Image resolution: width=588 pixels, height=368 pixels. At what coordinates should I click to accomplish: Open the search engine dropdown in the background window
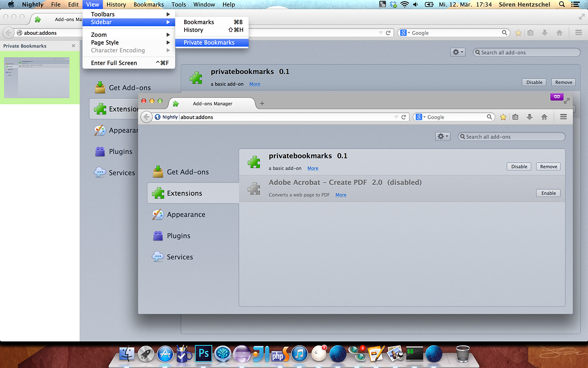coord(405,33)
